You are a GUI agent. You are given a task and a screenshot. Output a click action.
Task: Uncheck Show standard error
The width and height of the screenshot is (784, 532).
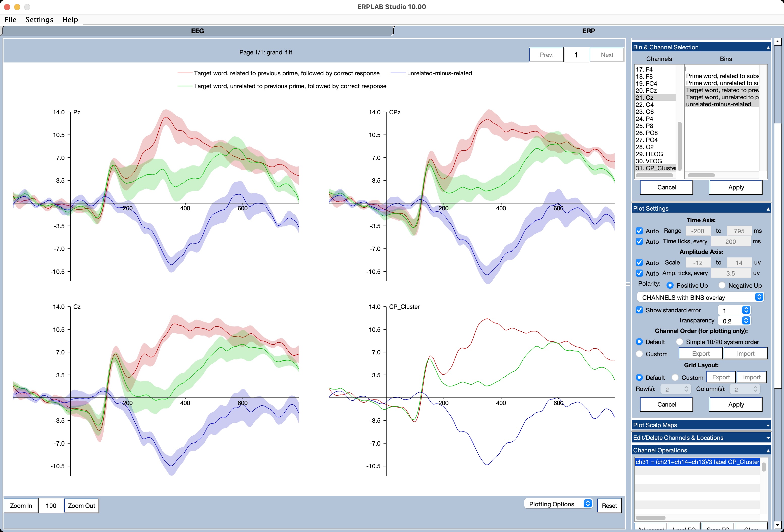pos(639,310)
